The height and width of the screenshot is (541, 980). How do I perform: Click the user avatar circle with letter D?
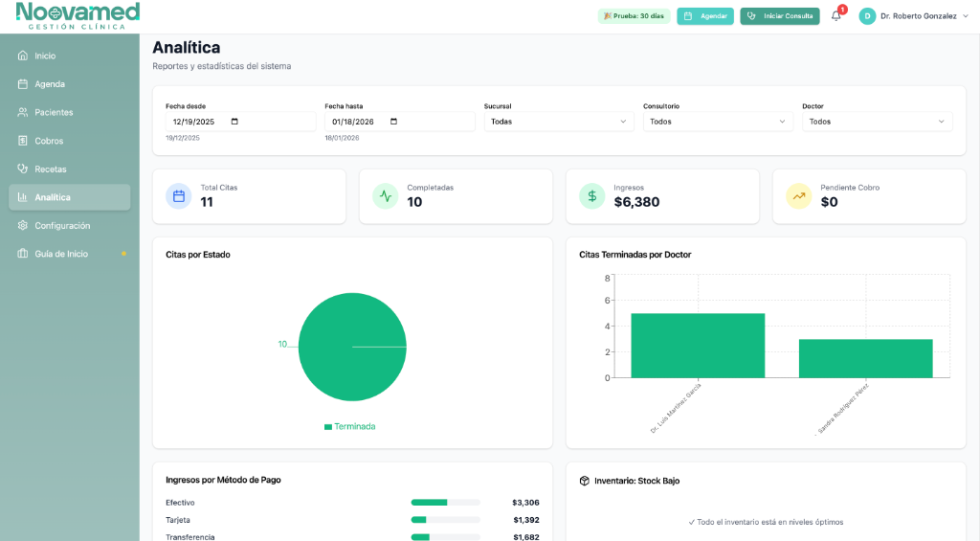pyautogui.click(x=867, y=16)
